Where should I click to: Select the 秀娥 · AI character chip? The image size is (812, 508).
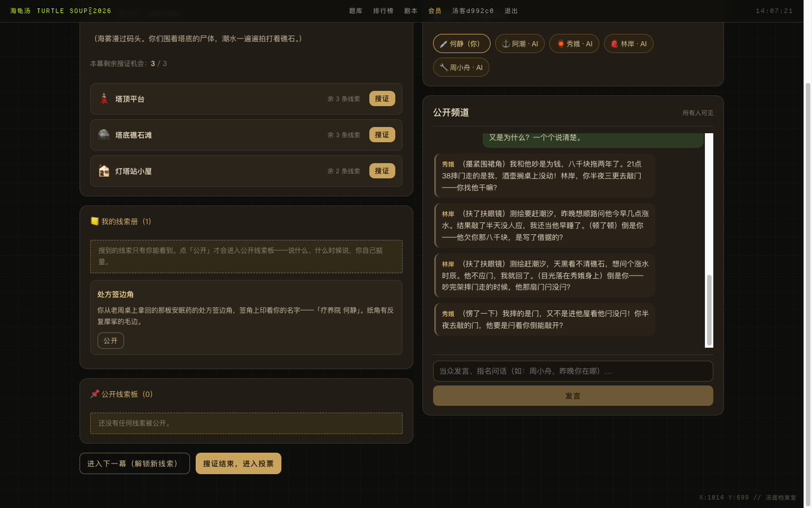click(x=574, y=43)
